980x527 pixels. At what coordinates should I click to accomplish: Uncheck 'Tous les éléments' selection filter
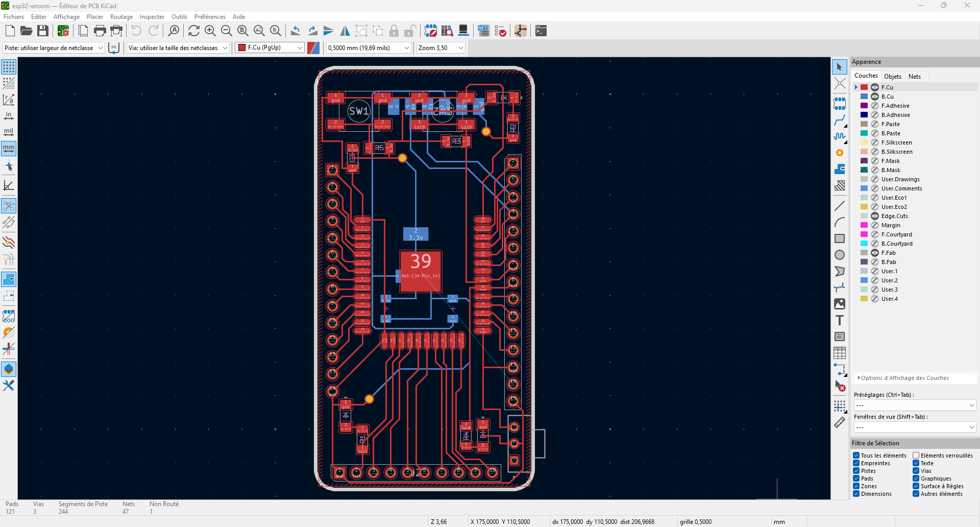tap(856, 456)
